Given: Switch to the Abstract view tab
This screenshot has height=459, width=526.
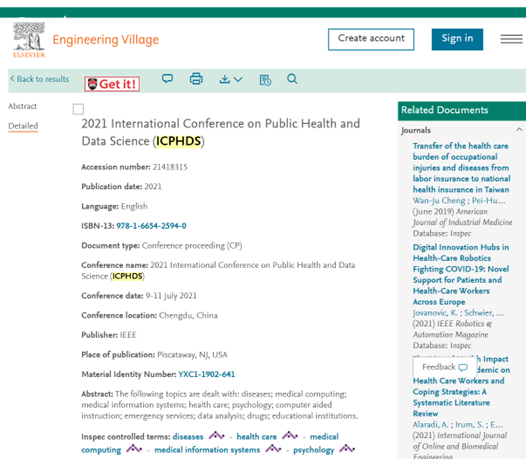Looking at the screenshot, I should [x=22, y=106].
